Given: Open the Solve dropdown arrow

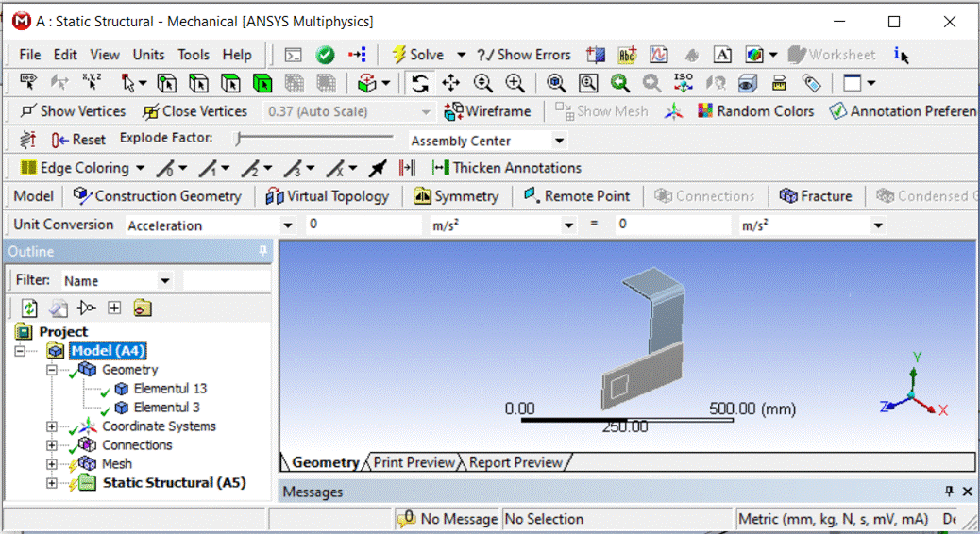Looking at the screenshot, I should coord(462,55).
